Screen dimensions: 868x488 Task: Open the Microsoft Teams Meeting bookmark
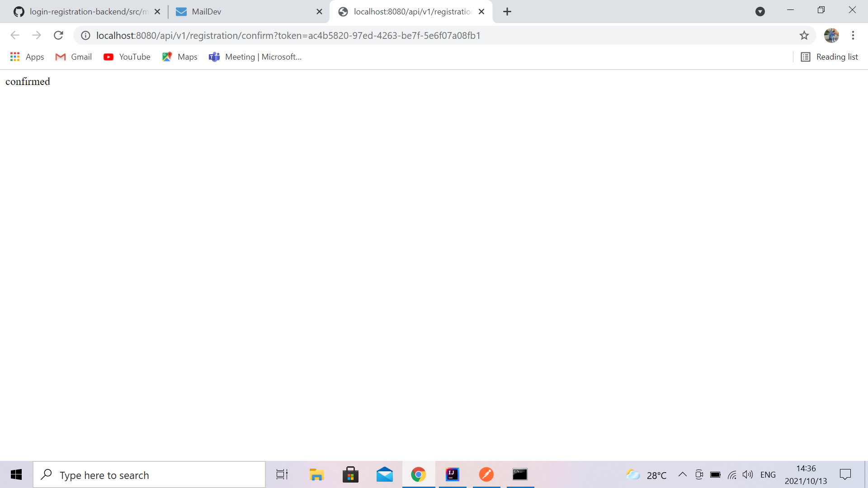click(x=255, y=57)
